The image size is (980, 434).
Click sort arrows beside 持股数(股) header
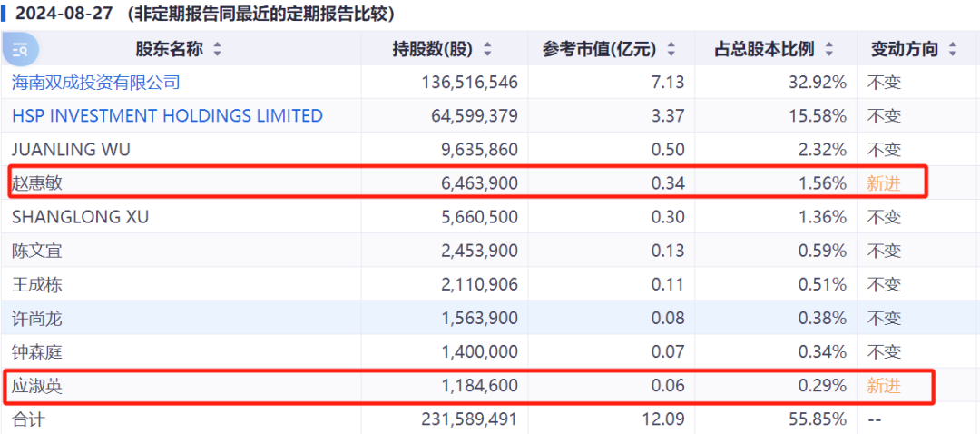pos(488,49)
